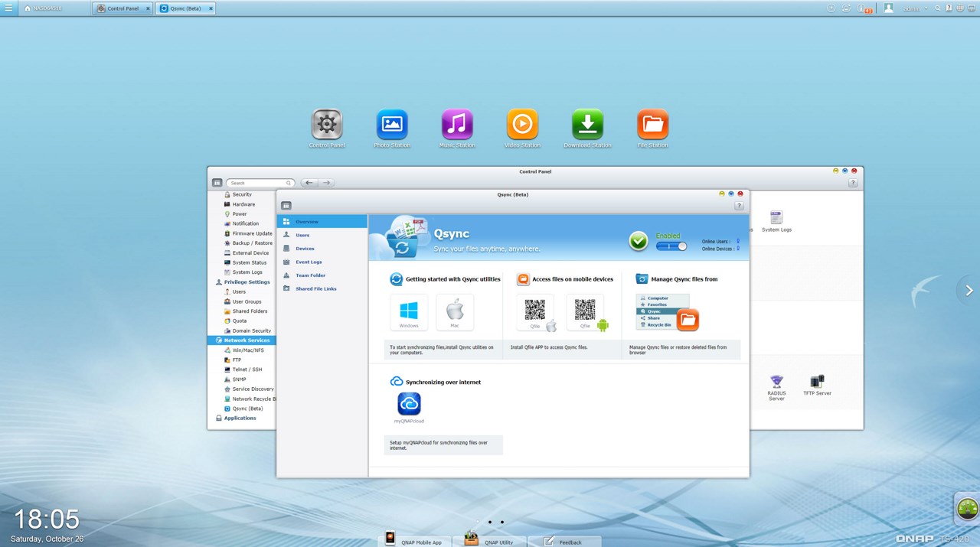Go back in Control Panel navigation
This screenshot has width=980, height=547.
(x=309, y=183)
